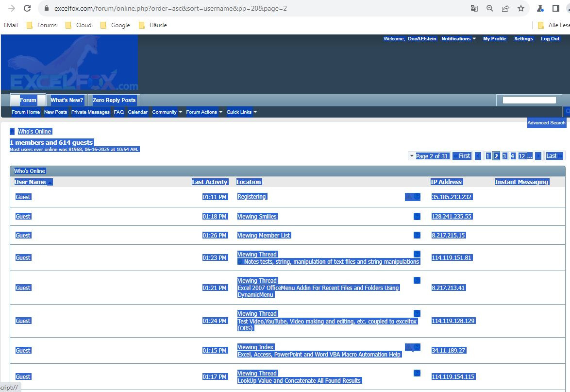Click IP address 35.185.213.232
Screen dimensions: 570x392
click(x=452, y=197)
